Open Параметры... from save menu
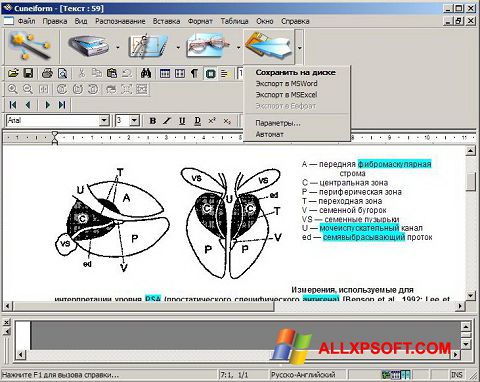Viewport: 480px width, 382px height. [278, 123]
